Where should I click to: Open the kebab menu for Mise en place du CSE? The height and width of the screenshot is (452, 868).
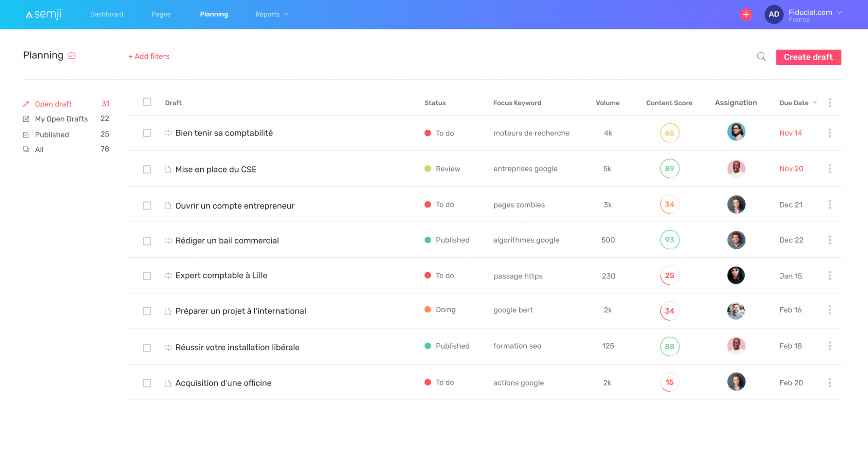click(829, 168)
